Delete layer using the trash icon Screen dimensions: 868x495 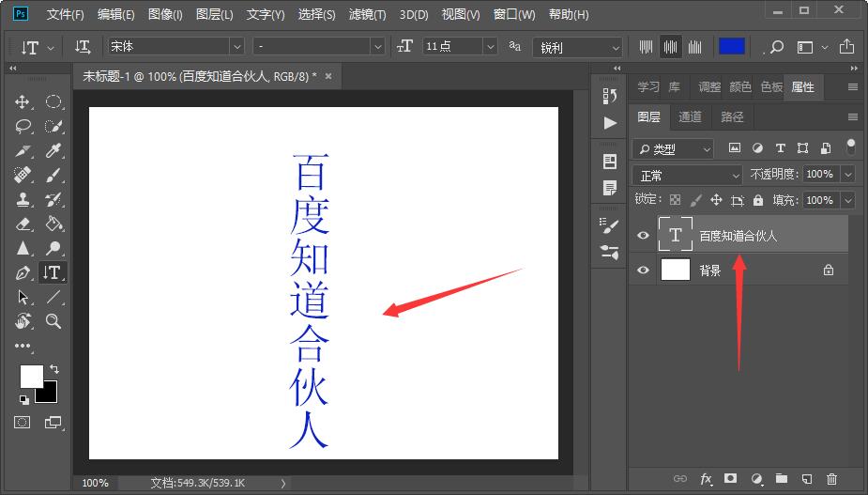(x=831, y=479)
